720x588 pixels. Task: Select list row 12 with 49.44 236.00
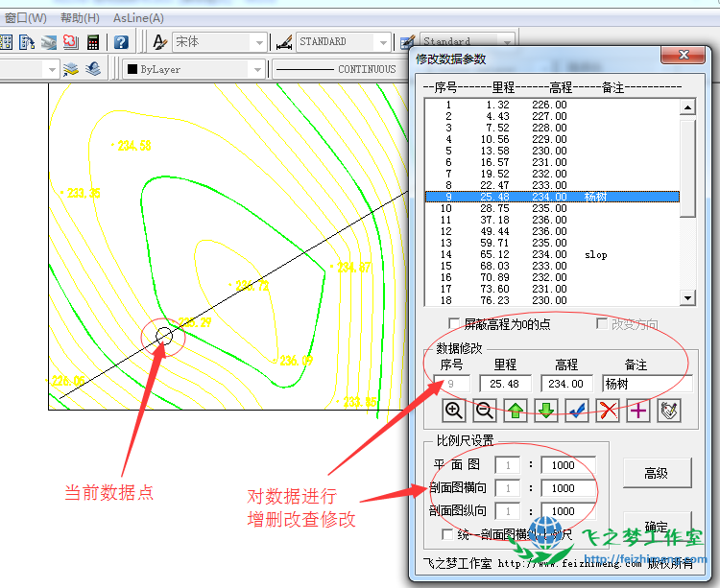click(x=552, y=231)
